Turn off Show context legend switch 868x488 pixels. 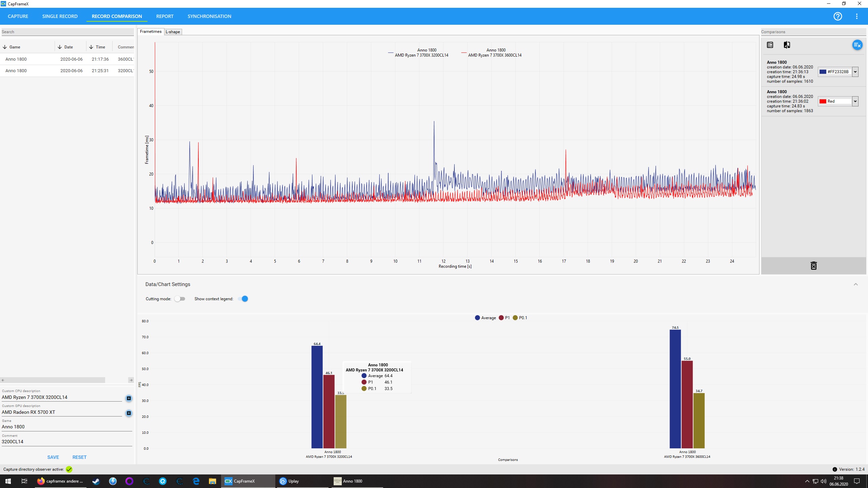(x=243, y=299)
